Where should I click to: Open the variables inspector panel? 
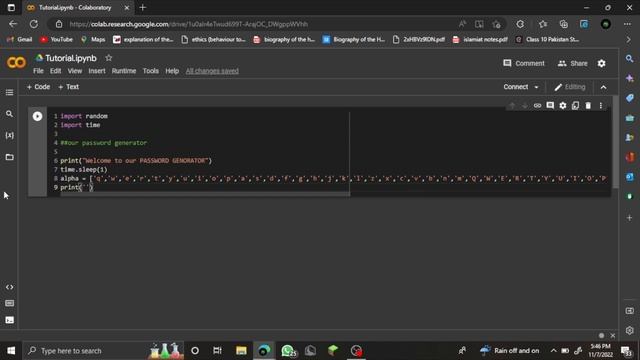9,135
